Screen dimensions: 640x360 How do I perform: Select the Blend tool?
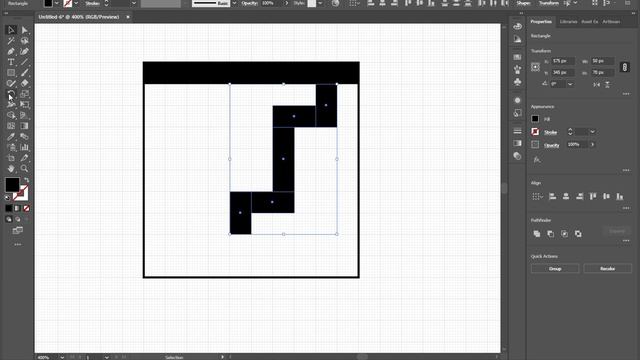click(24, 136)
